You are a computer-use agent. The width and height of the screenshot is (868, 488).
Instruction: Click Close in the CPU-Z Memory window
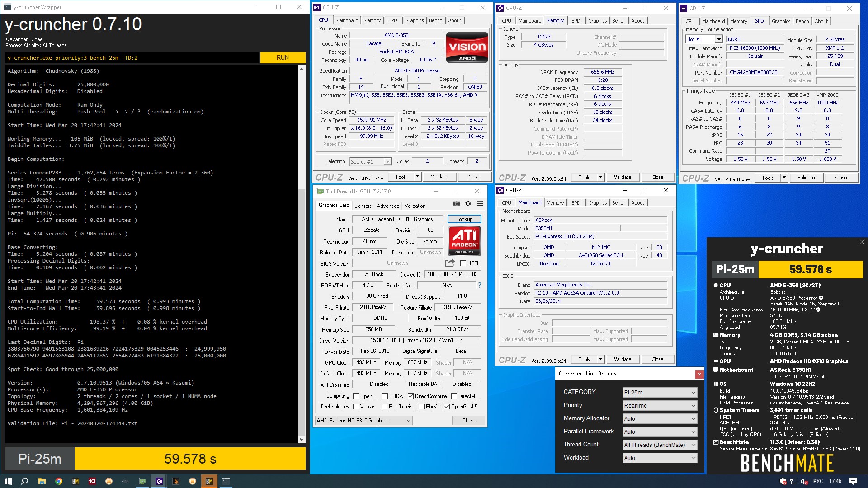[x=657, y=178]
